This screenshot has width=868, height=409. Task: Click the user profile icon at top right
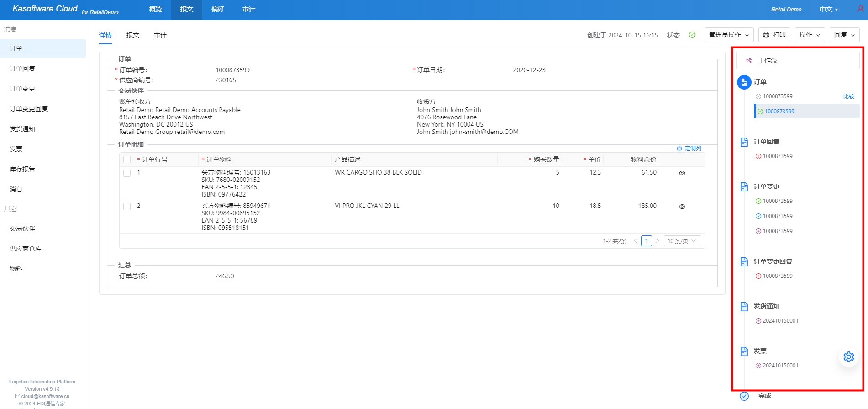[860, 9]
